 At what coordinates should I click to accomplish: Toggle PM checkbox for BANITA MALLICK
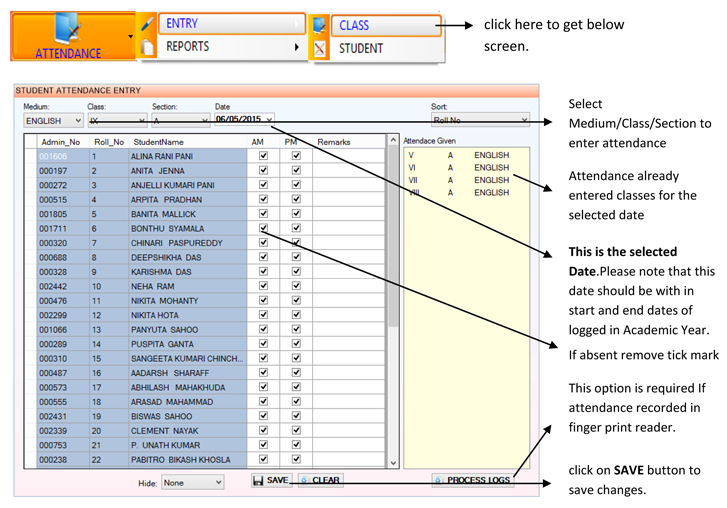point(296,214)
